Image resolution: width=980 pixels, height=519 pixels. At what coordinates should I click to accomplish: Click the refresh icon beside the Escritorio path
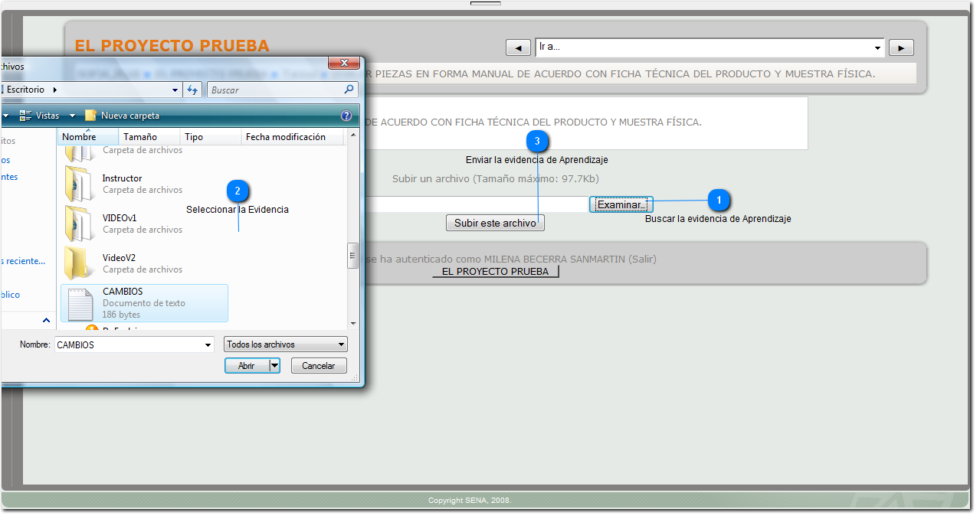click(x=193, y=90)
